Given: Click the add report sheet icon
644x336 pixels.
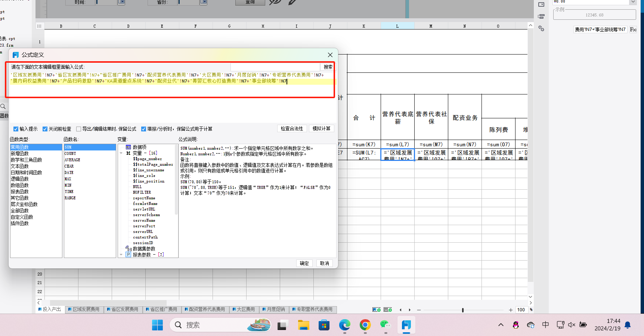Looking at the screenshot, I should pos(377,309).
